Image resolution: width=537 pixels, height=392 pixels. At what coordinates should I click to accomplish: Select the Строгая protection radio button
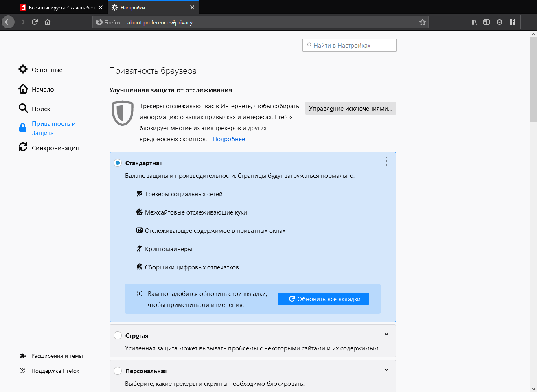pyautogui.click(x=118, y=335)
